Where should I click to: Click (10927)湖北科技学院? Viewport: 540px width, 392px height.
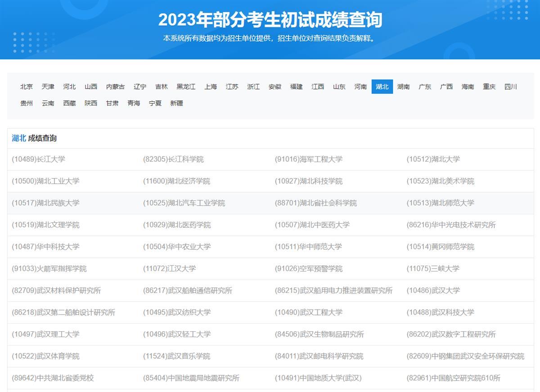(309, 181)
